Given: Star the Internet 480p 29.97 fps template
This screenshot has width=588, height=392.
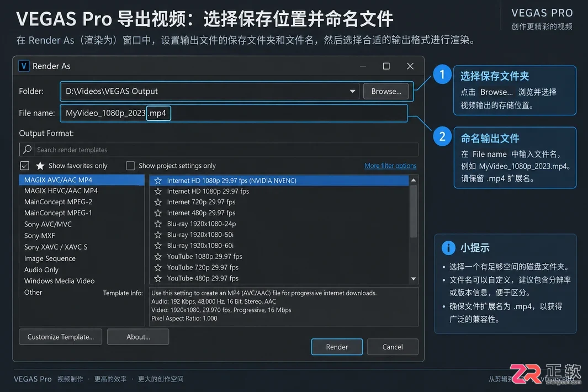Looking at the screenshot, I should pyautogui.click(x=158, y=213).
